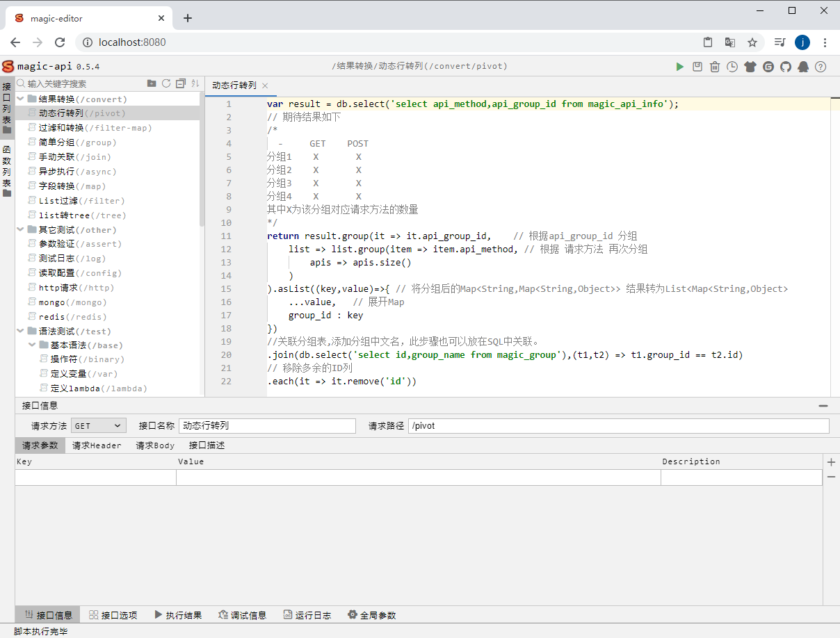Open 操作符(/binary) API
Image resolution: width=840 pixels, height=638 pixels.
[x=89, y=359]
